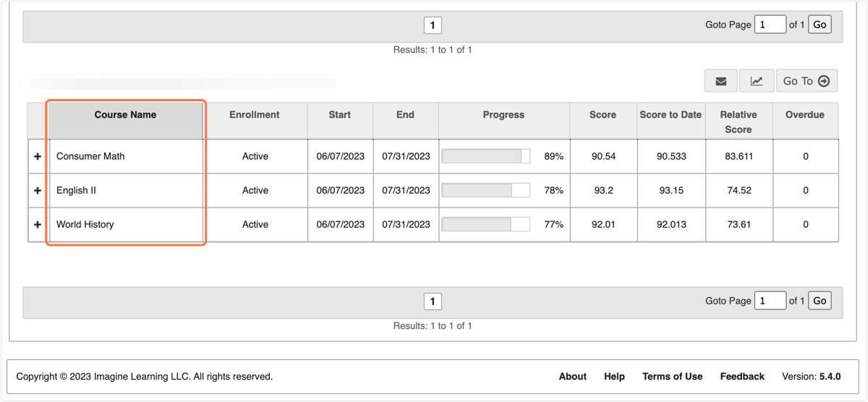Expand the Consumer Math row
This screenshot has height=402, width=868.
pos(38,156)
